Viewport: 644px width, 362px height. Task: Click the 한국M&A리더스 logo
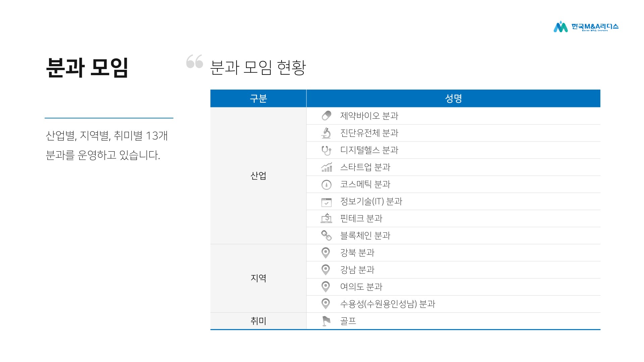coord(586,27)
